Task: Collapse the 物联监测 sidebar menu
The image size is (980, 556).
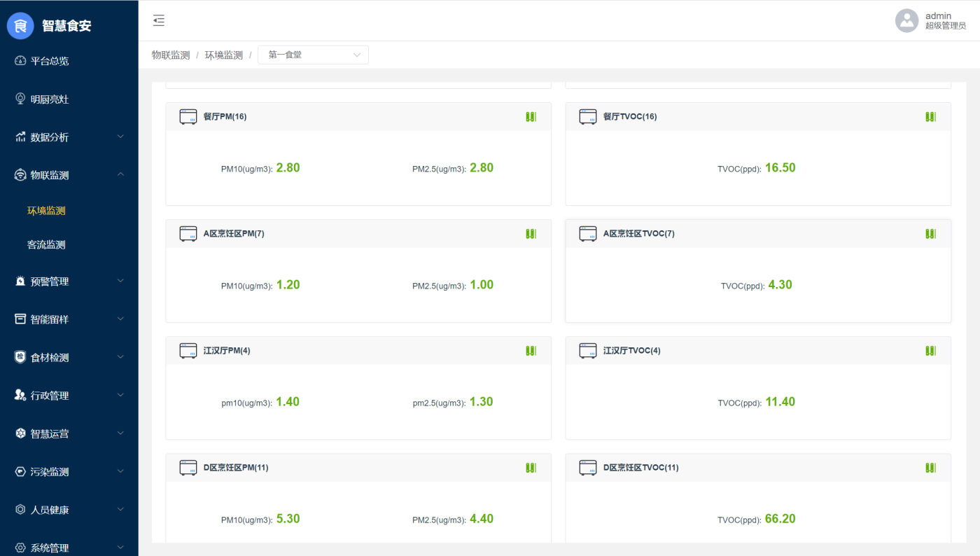Action: (x=69, y=175)
